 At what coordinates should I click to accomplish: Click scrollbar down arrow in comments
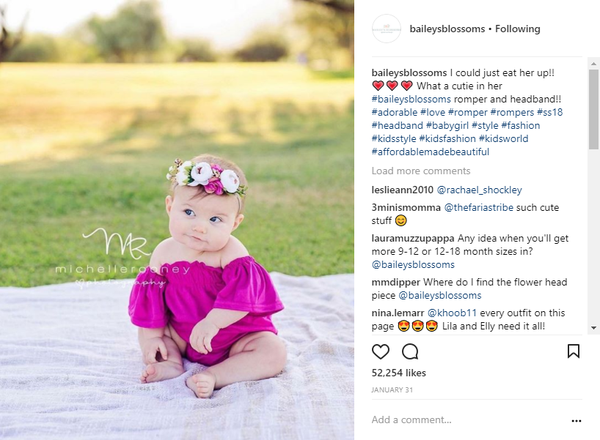point(593,328)
